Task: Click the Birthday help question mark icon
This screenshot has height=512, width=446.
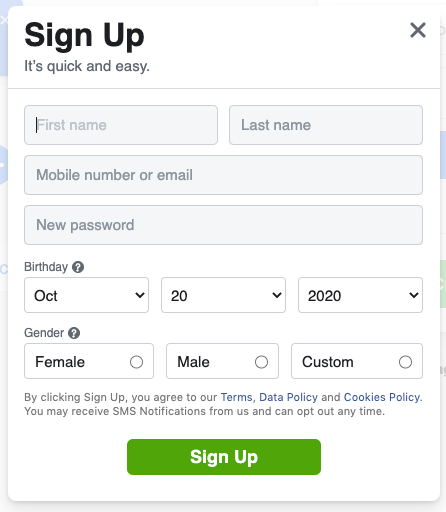Action: 78,267
